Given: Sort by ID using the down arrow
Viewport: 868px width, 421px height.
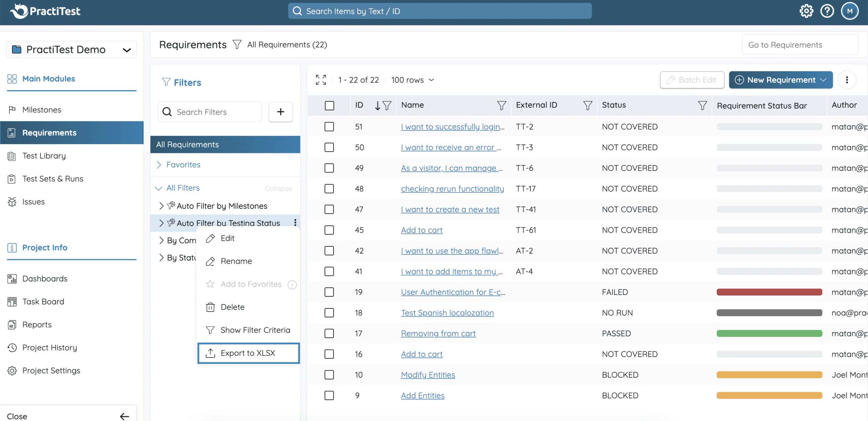Looking at the screenshot, I should 377,105.
